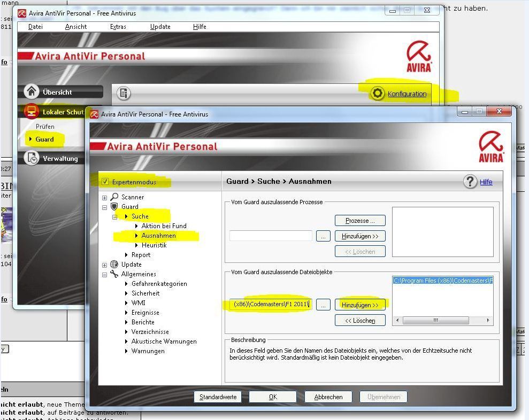Click the Guard shield icon in tree
Image resolution: width=529 pixels, height=420 pixels.
[114, 206]
